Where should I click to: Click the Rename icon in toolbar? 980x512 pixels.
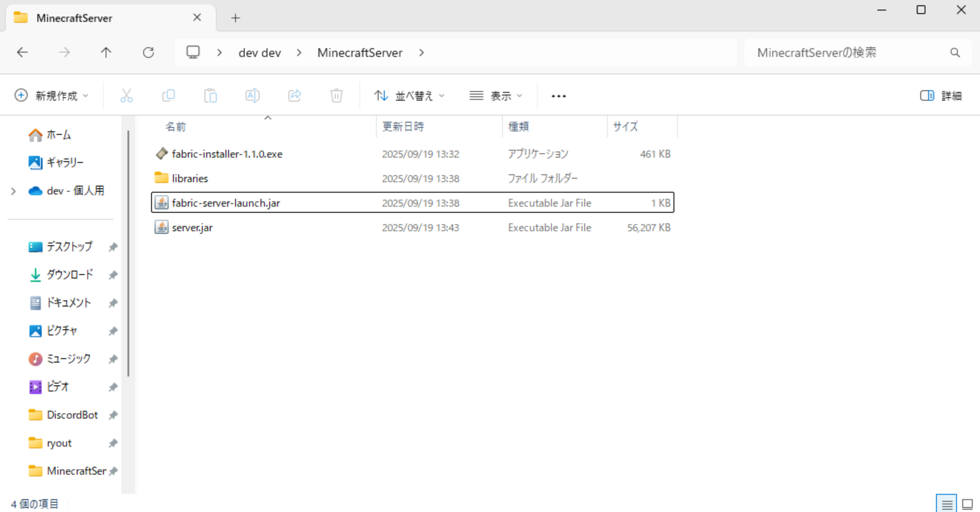pos(253,96)
